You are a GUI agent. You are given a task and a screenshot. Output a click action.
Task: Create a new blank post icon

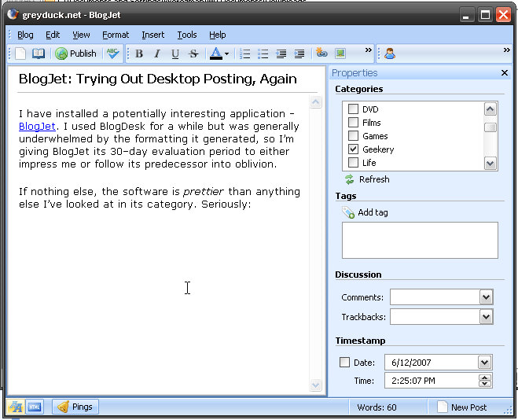20,53
